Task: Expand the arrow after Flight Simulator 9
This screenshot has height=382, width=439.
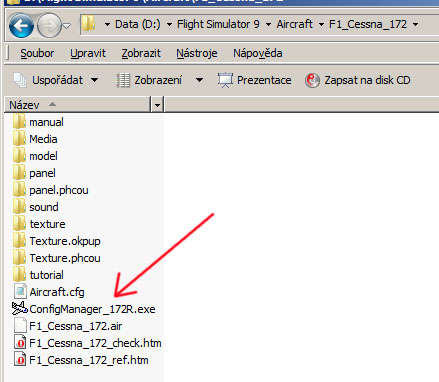Action: coord(268,25)
